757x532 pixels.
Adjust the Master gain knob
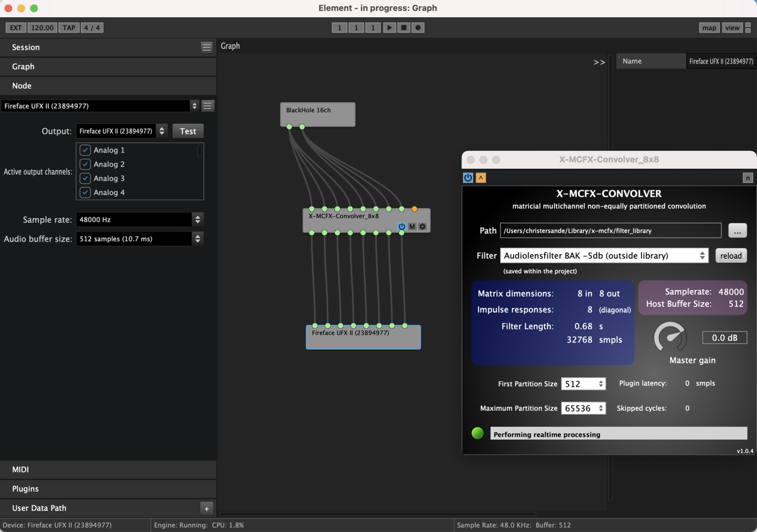pos(670,337)
